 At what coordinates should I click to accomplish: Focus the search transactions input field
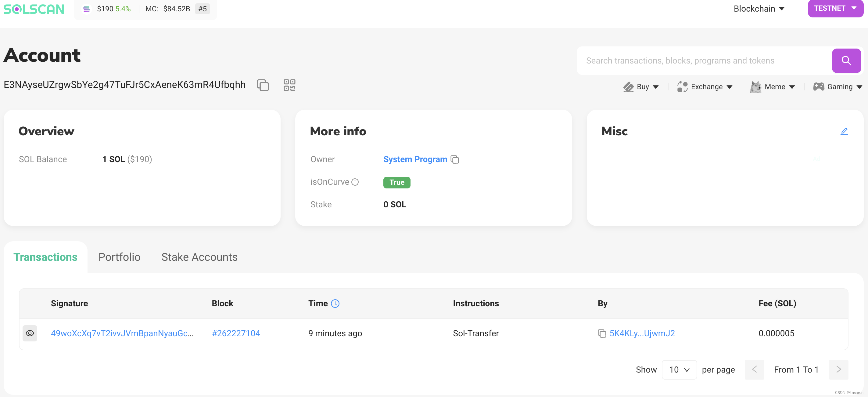coord(704,61)
